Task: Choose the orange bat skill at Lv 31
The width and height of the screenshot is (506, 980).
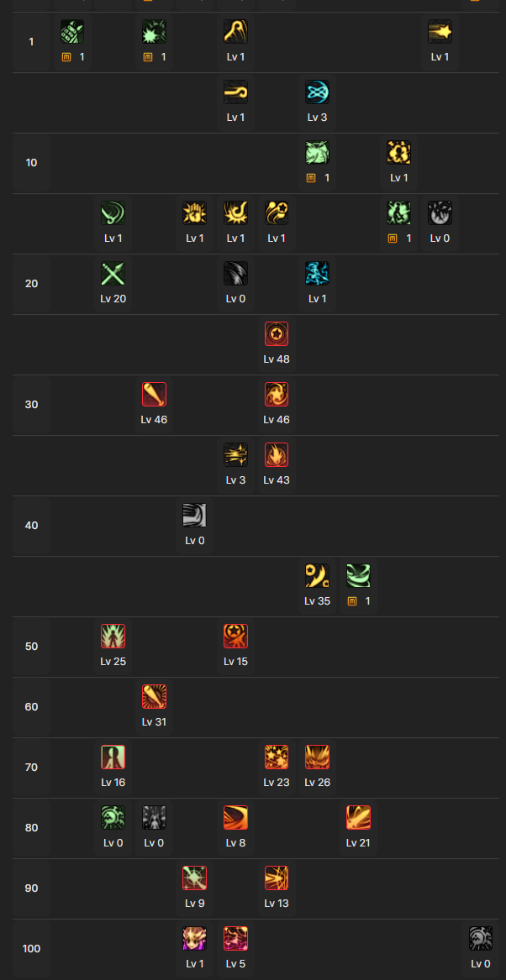Action: click(x=154, y=697)
